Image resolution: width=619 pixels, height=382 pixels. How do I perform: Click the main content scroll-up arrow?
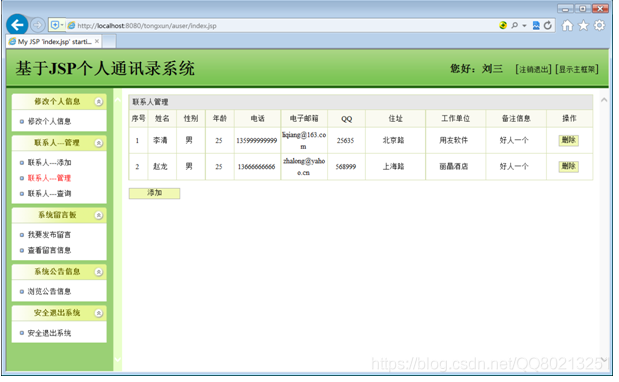(x=604, y=100)
